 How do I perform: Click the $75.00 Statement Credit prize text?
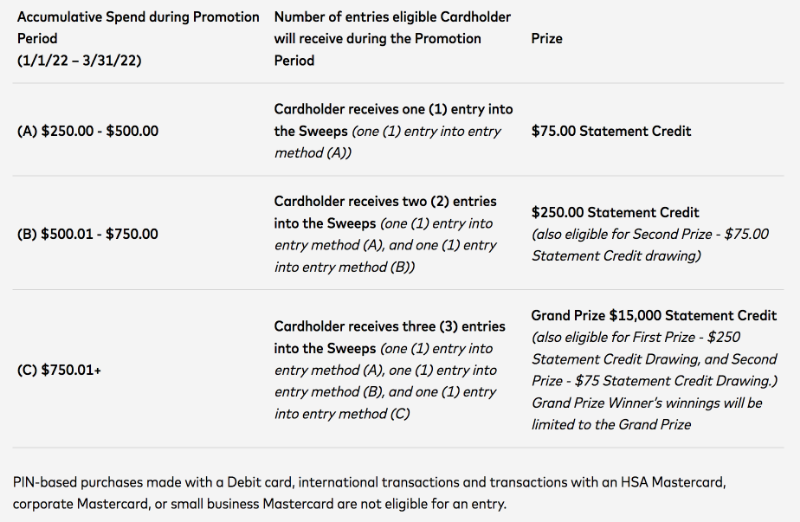click(x=611, y=131)
